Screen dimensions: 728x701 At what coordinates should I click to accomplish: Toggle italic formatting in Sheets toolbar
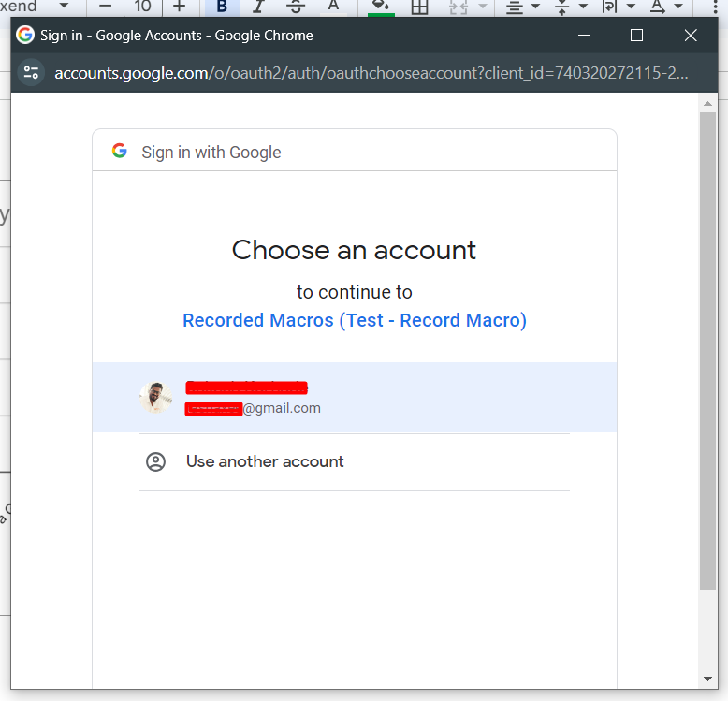[x=258, y=7]
